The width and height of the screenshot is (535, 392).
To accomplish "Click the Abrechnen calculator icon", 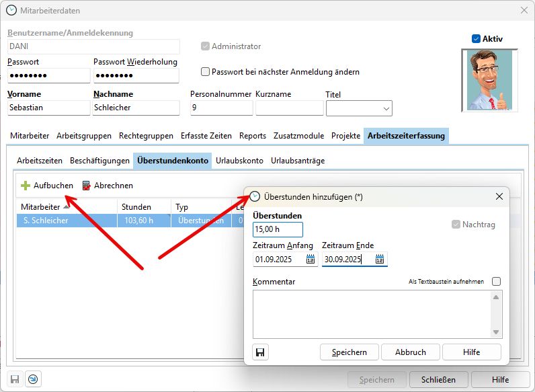I will pyautogui.click(x=87, y=186).
